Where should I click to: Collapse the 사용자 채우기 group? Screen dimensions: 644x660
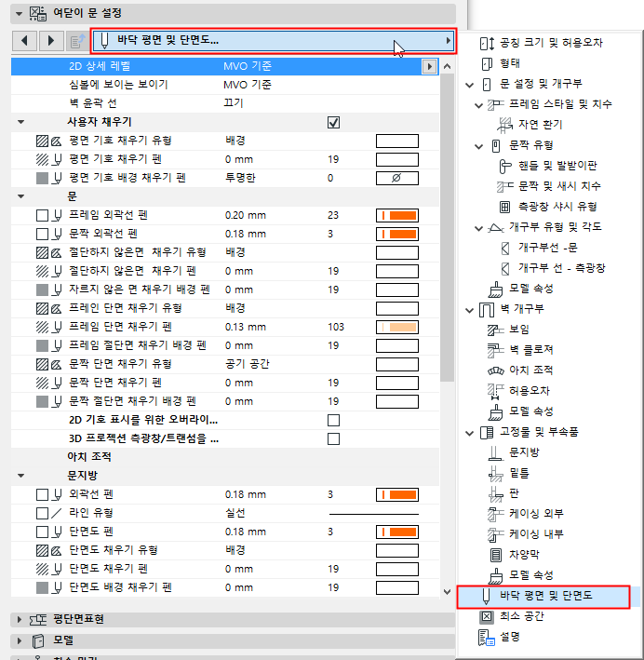coord(21,122)
